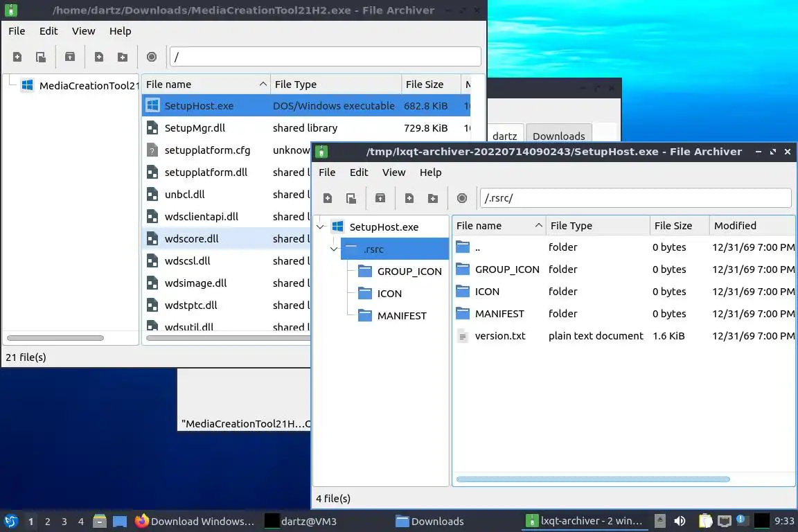
Task: Click the setupplatform.cfg unknown-file icon
Action: coord(152,150)
